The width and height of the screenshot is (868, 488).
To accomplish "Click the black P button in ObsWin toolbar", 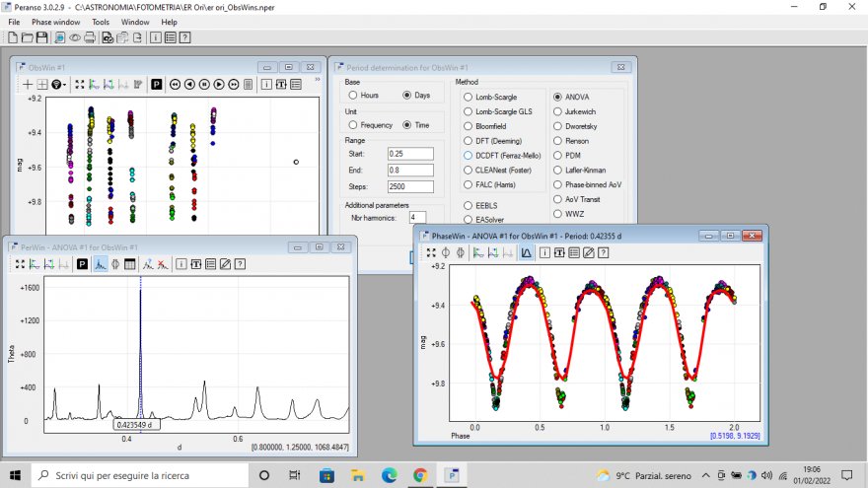I will 156,85.
